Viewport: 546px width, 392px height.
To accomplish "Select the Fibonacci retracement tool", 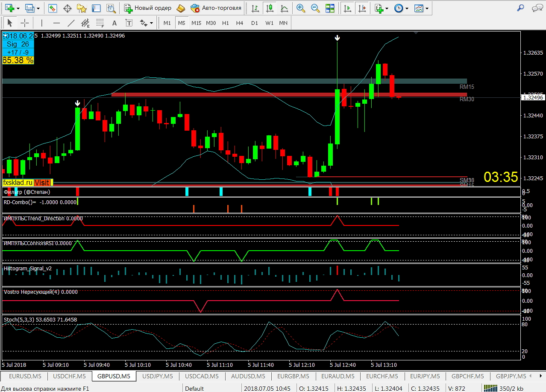I will pyautogui.click(x=100, y=23).
